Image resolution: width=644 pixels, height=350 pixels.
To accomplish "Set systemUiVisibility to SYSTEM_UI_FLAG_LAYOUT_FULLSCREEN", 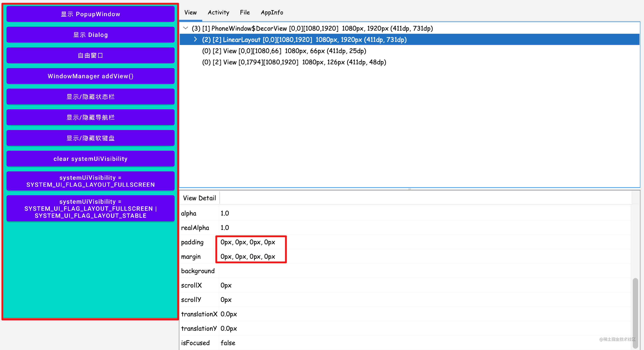I will pyautogui.click(x=90, y=181).
